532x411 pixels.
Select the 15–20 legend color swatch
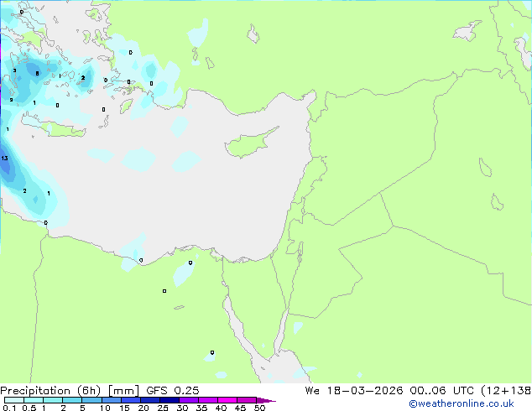(131, 400)
